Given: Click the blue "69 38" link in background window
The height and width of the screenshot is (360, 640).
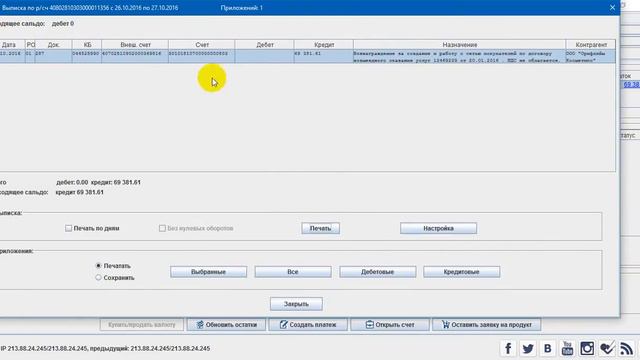Looking at the screenshot, I should (x=631, y=84).
